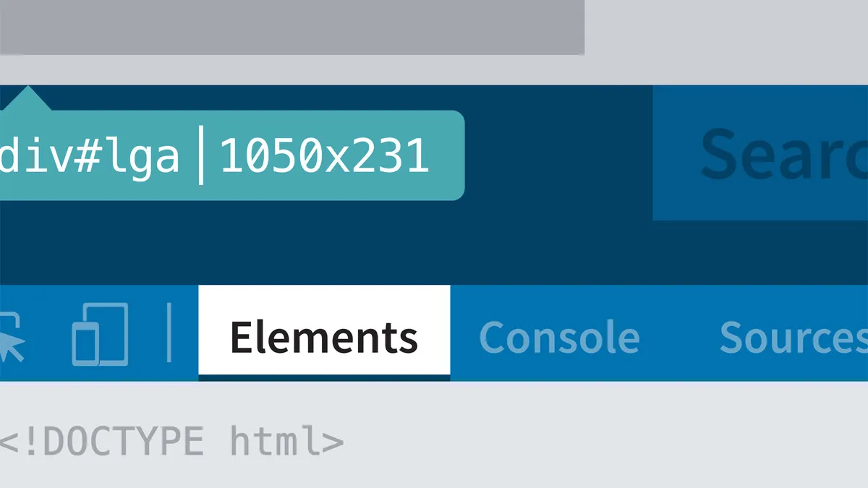Click light gray page area above Search
Screen dimensions: 868x488
(x=726, y=42)
